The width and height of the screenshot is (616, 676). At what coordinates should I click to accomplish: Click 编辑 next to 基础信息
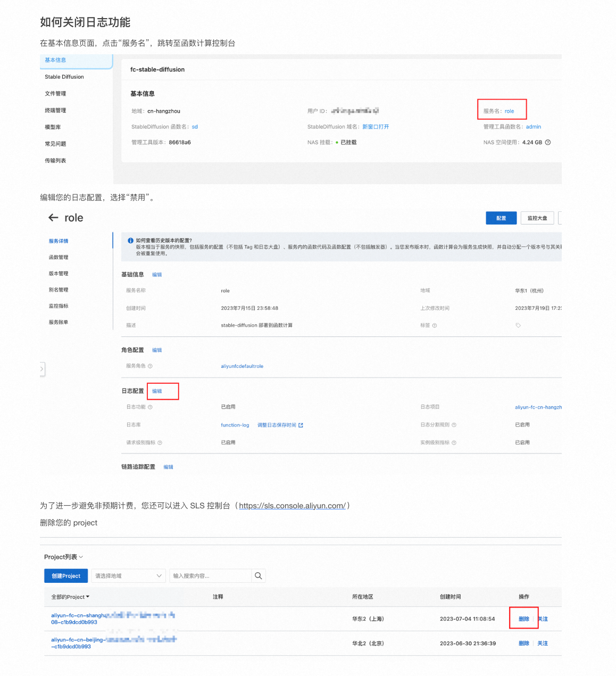pyautogui.click(x=157, y=275)
